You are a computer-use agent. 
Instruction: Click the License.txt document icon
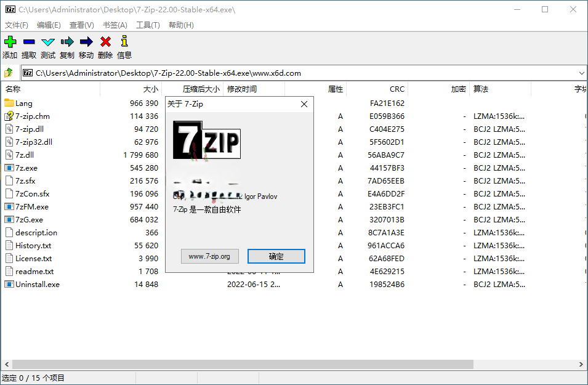pos(9,258)
